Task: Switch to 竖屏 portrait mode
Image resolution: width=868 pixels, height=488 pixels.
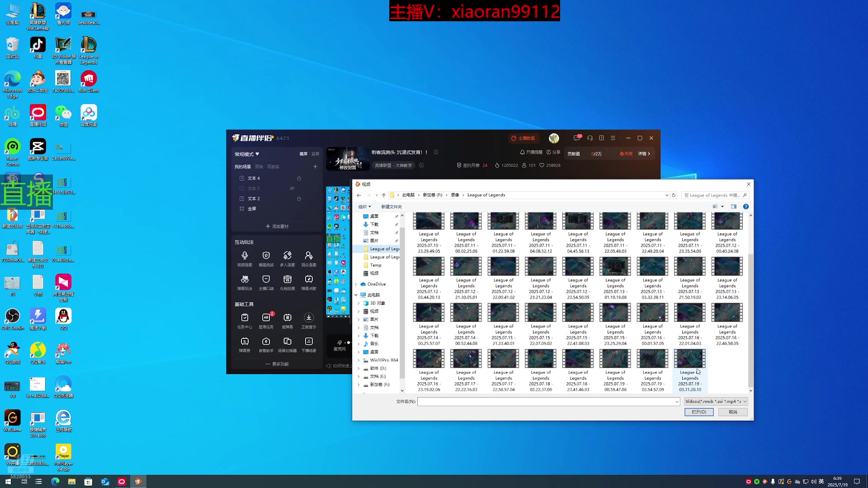Action: (x=315, y=154)
